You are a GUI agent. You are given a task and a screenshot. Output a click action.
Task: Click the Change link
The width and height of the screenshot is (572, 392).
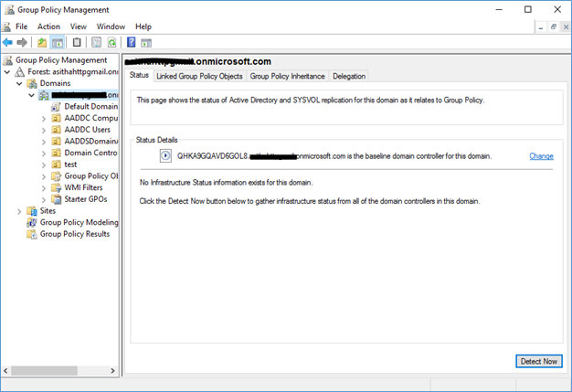coord(541,156)
